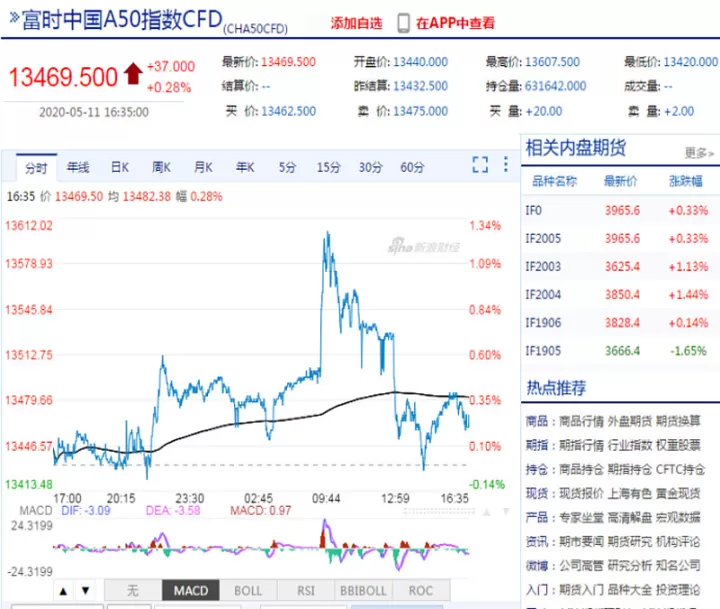The image size is (720, 609).
Task: Enable the RSI indicator
Action: click(306, 590)
